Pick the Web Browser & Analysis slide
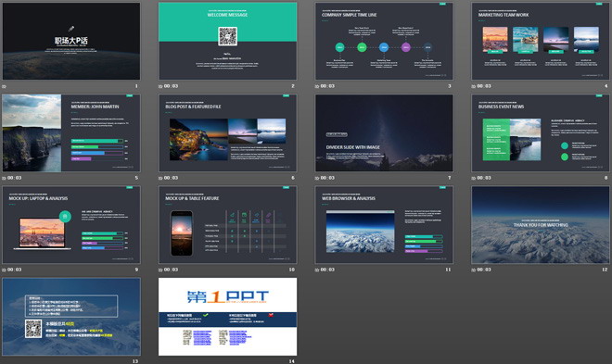 pyautogui.click(x=384, y=225)
